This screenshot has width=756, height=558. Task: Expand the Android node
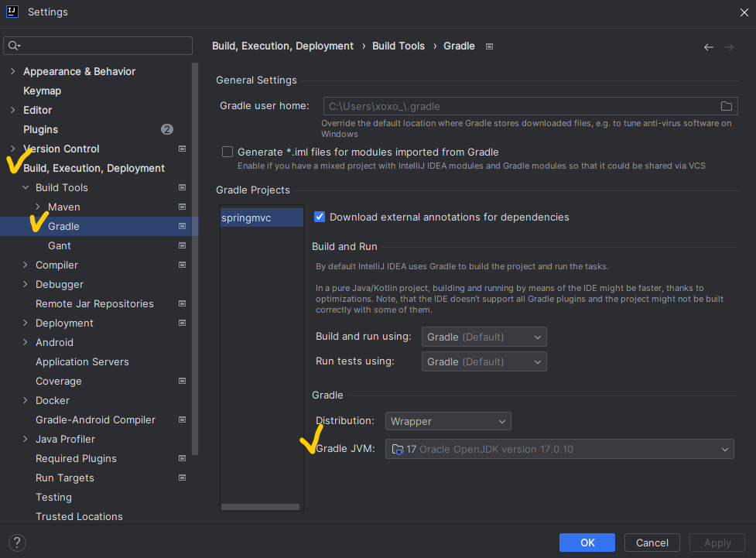26,342
